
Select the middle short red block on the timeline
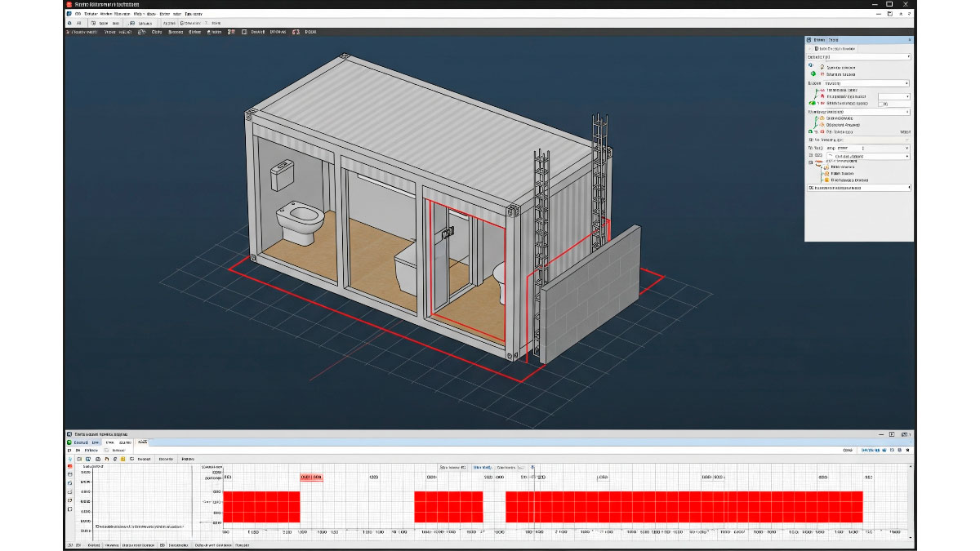pyautogui.click(x=448, y=506)
